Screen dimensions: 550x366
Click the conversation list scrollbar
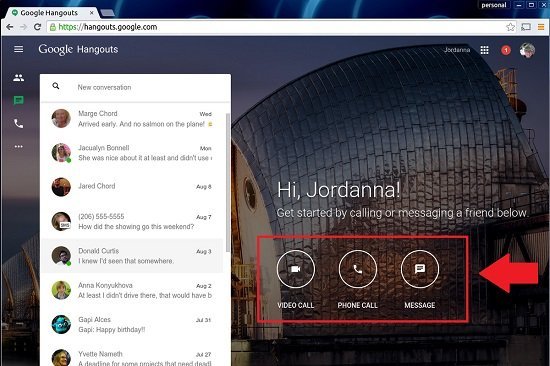228,182
